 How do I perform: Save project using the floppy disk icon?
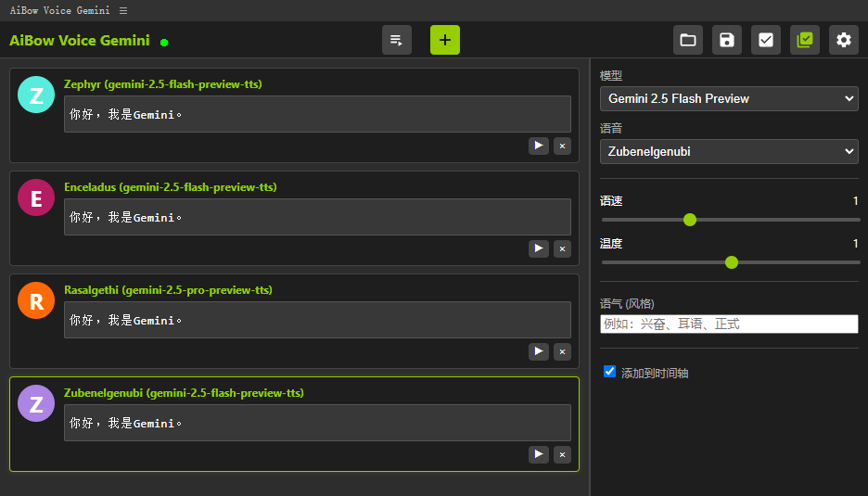pyautogui.click(x=727, y=40)
